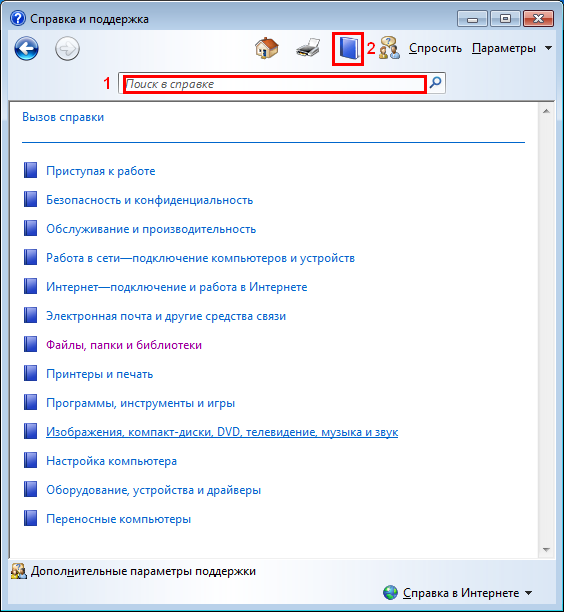Viewport: 564px width, 612px height.
Task: Click the book icon beside Переносные компьютеры
Action: pyautogui.click(x=30, y=519)
